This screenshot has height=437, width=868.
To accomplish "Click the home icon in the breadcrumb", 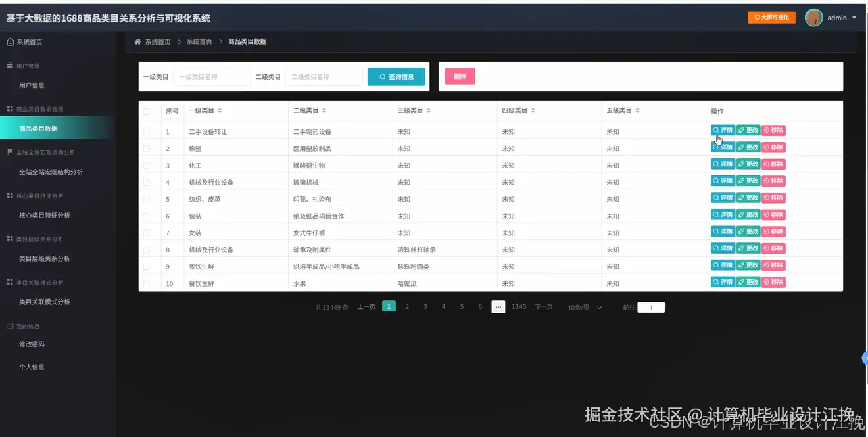I will click(137, 42).
